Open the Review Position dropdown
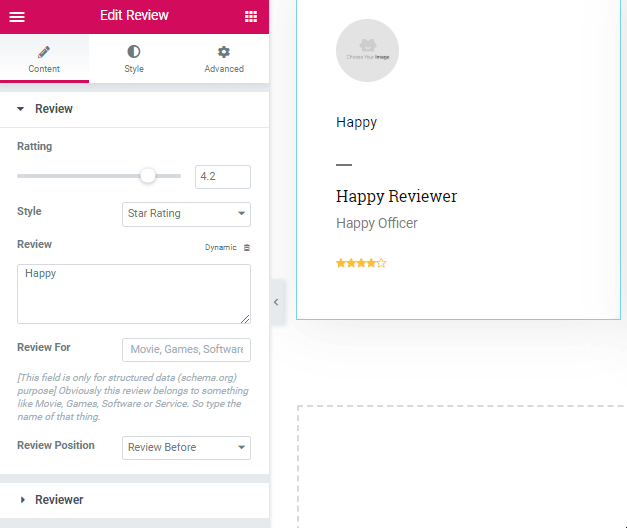Screen dimensions: 627x528 pos(186,448)
